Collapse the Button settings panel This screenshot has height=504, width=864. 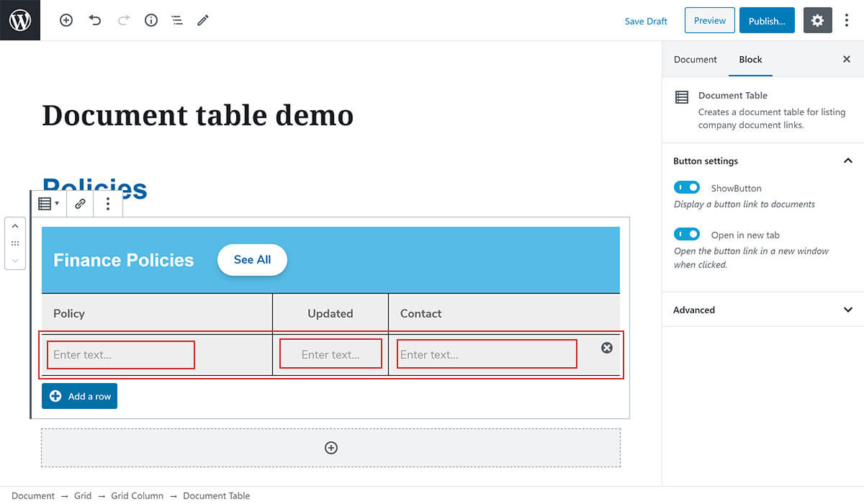click(847, 161)
